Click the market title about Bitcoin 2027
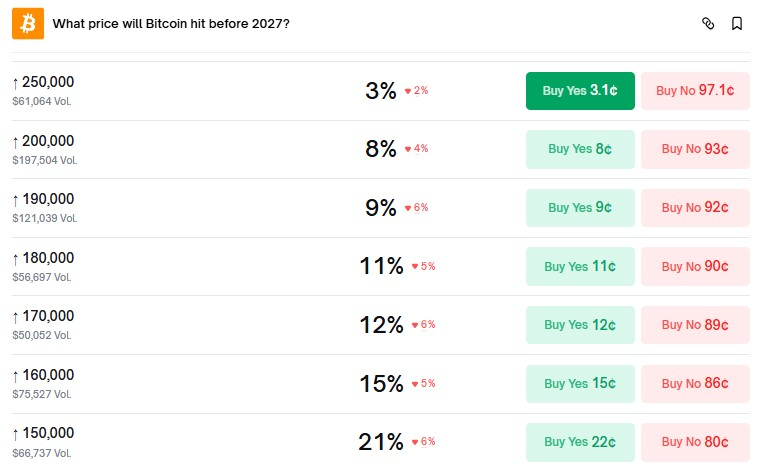The image size is (757, 468). click(170, 23)
